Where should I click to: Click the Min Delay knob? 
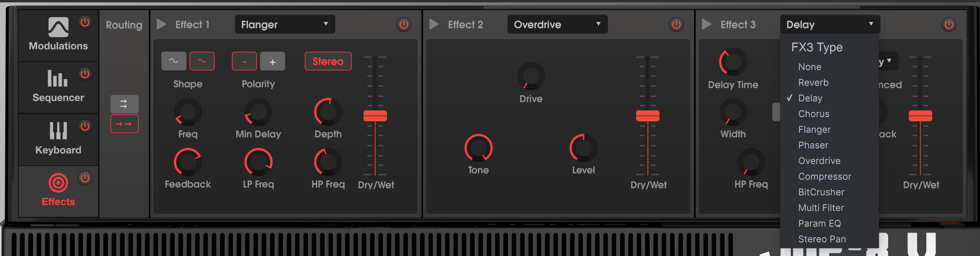pos(259,112)
